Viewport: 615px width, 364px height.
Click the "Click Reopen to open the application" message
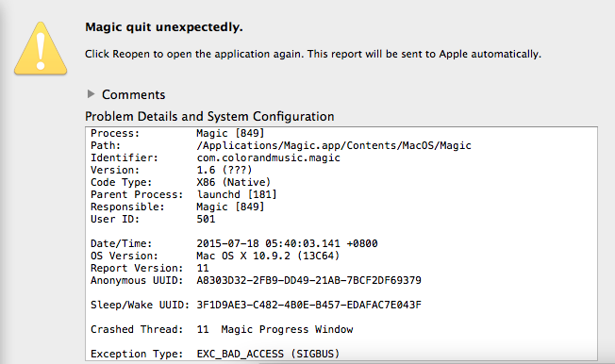coord(313,54)
